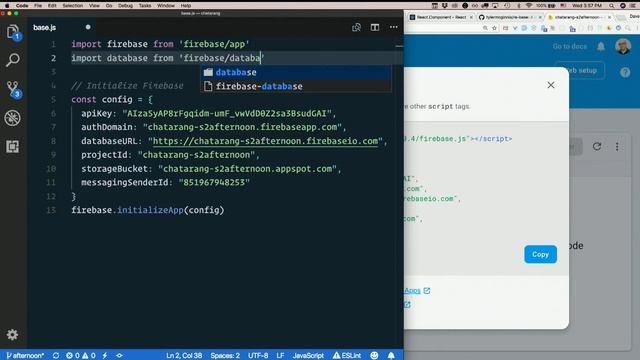The height and width of the screenshot is (360, 640).
Task: Change end of line via LF status item
Action: (280, 356)
